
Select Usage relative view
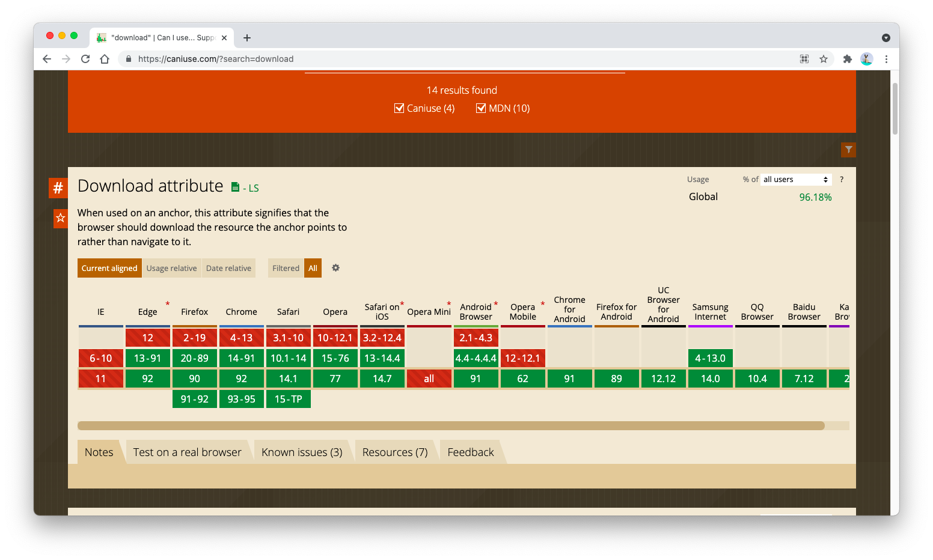(171, 268)
